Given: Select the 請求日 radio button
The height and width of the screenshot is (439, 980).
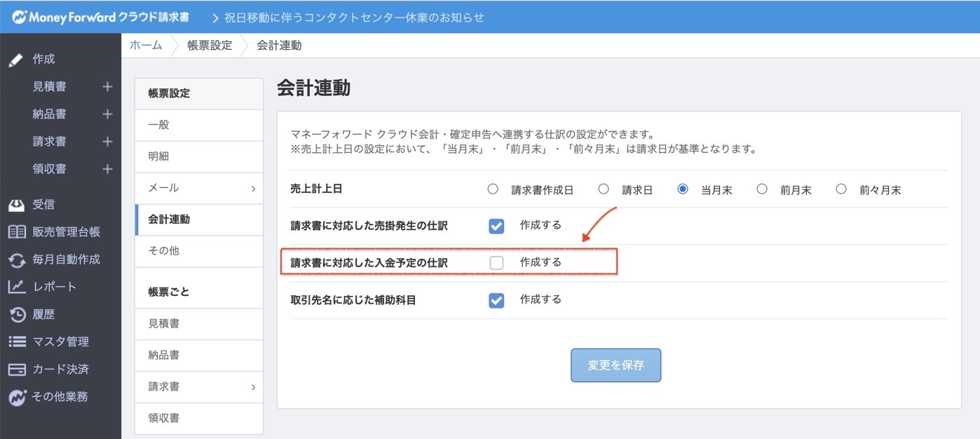Looking at the screenshot, I should [x=604, y=189].
